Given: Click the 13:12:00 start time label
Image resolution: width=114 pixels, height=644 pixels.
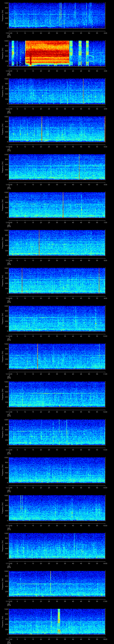Looking at the screenshot, I should pos(9,450).
